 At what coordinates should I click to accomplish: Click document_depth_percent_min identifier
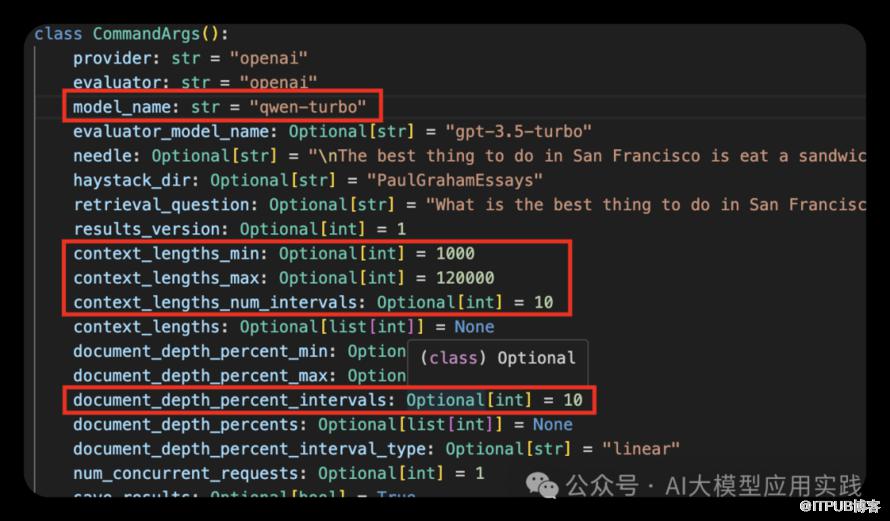click(200, 351)
